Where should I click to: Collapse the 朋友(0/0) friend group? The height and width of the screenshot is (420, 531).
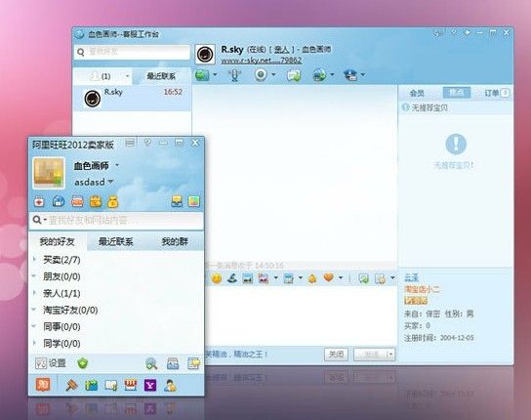click(x=34, y=276)
